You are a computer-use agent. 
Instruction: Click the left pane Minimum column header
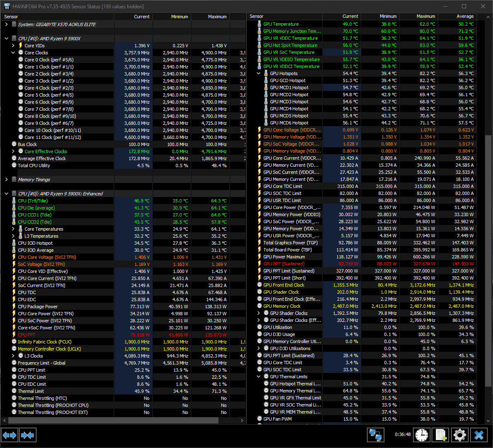click(x=172, y=17)
